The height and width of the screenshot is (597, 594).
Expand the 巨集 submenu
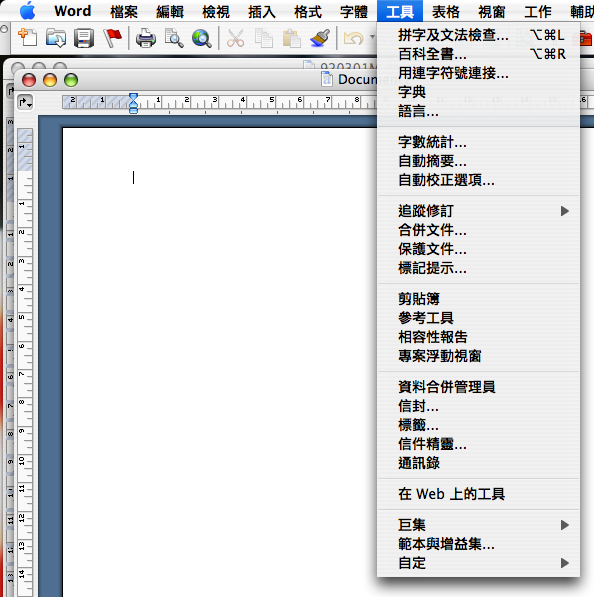click(x=478, y=525)
